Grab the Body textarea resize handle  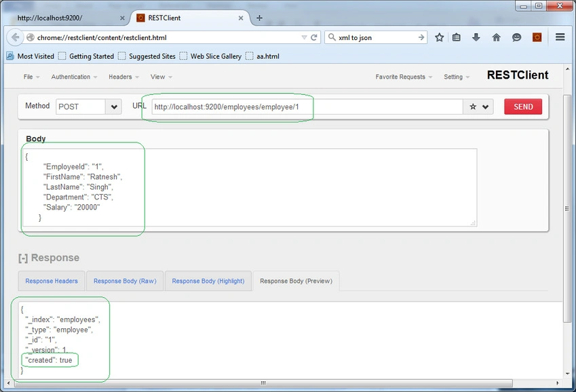click(x=473, y=223)
